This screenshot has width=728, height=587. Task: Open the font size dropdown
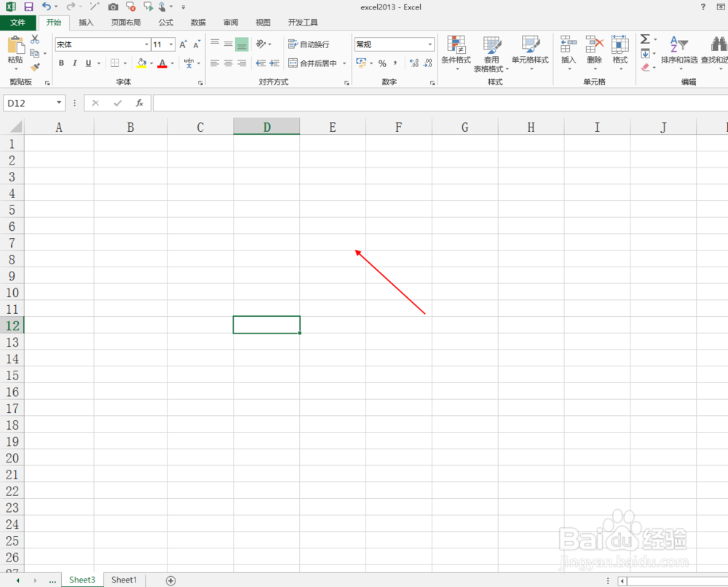tap(171, 44)
